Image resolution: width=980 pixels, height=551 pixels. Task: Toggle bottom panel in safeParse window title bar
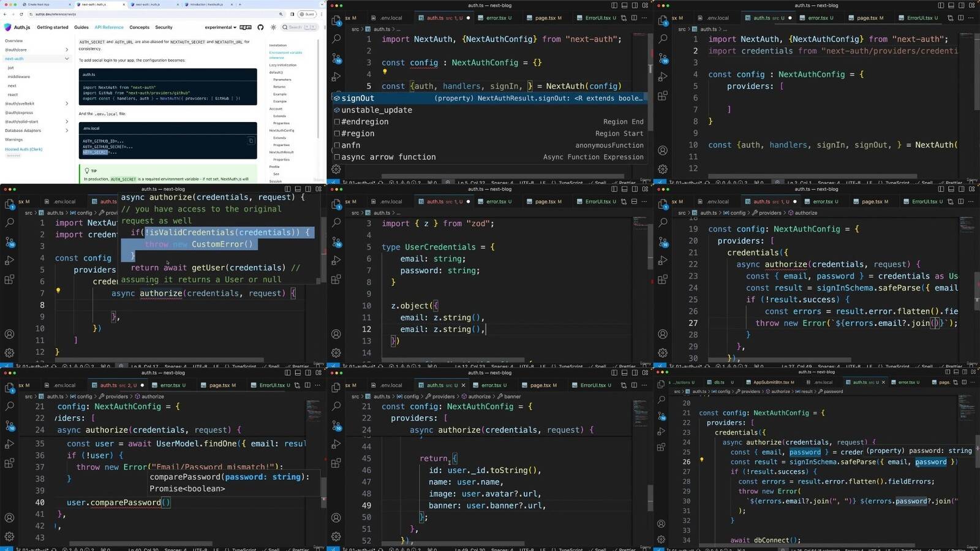951,189
